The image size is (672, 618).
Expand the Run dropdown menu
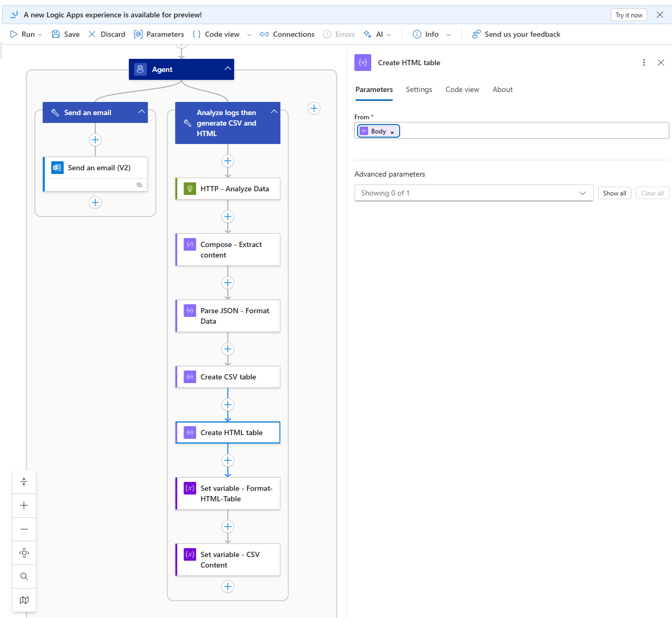[40, 35]
